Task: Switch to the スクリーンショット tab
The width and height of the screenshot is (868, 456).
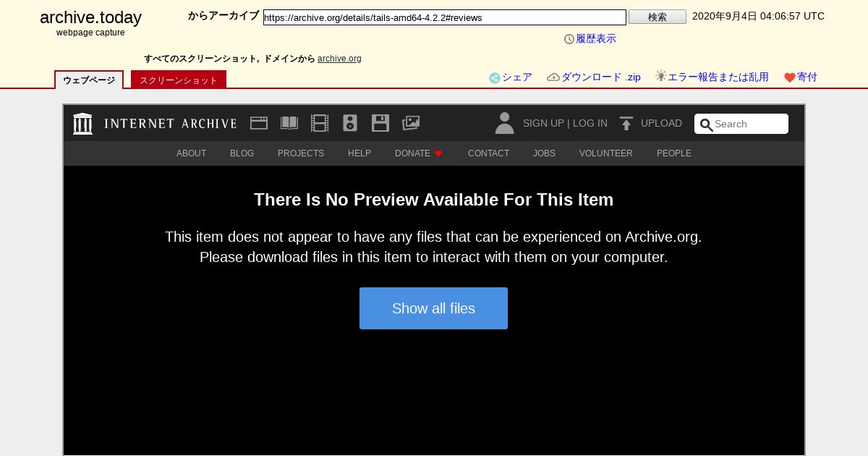Action: coord(179,80)
